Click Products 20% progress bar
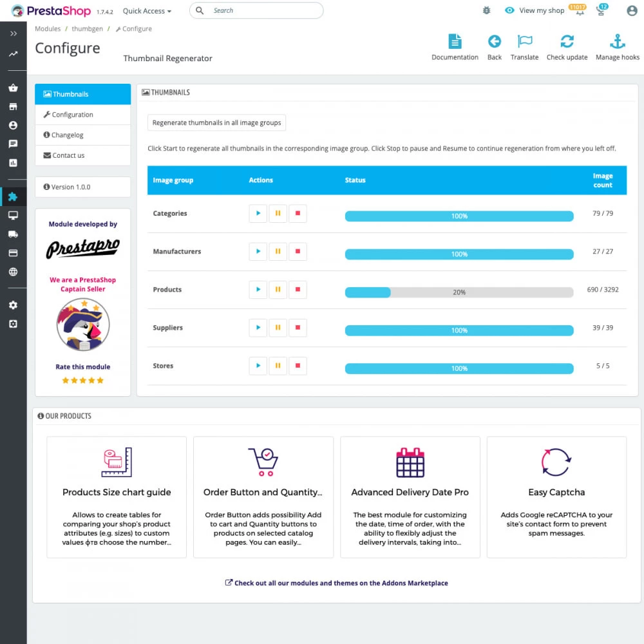 (459, 292)
